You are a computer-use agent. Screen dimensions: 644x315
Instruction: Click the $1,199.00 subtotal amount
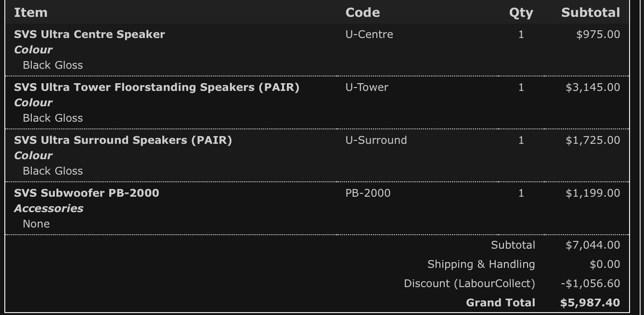(x=593, y=193)
